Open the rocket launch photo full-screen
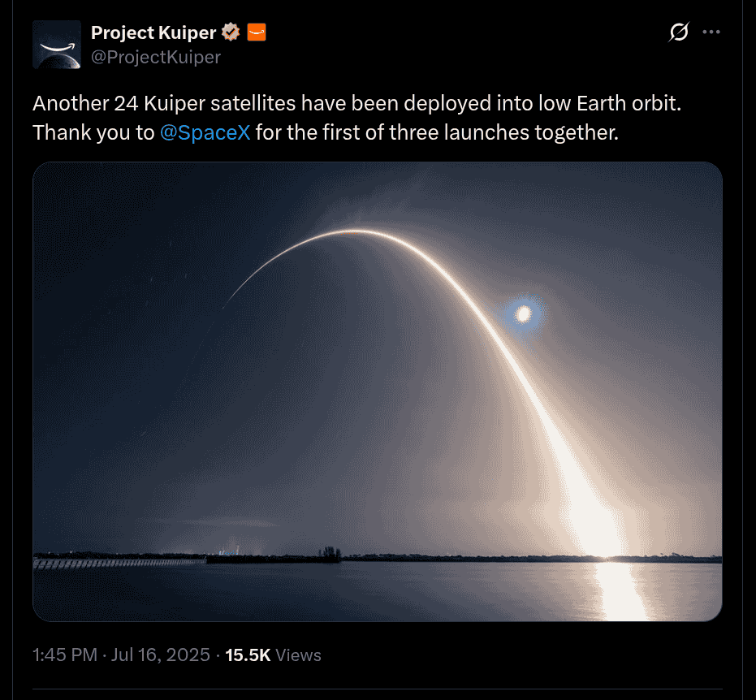Viewport: 756px width, 700px height. (x=376, y=390)
